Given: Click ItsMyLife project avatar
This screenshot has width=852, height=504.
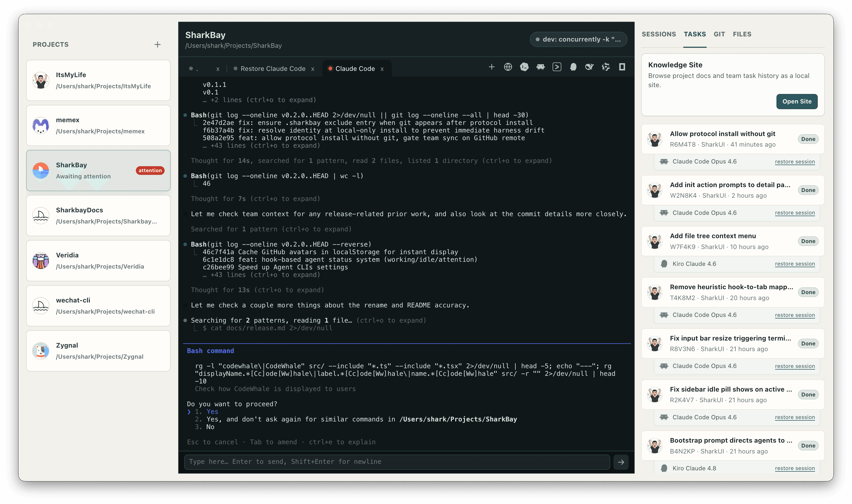Looking at the screenshot, I should pos(41,80).
